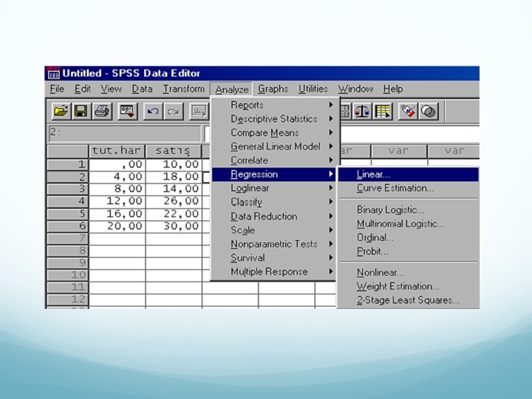Image resolution: width=532 pixels, height=399 pixels.
Task: Expand the Loglinear submenu
Action: 274,188
